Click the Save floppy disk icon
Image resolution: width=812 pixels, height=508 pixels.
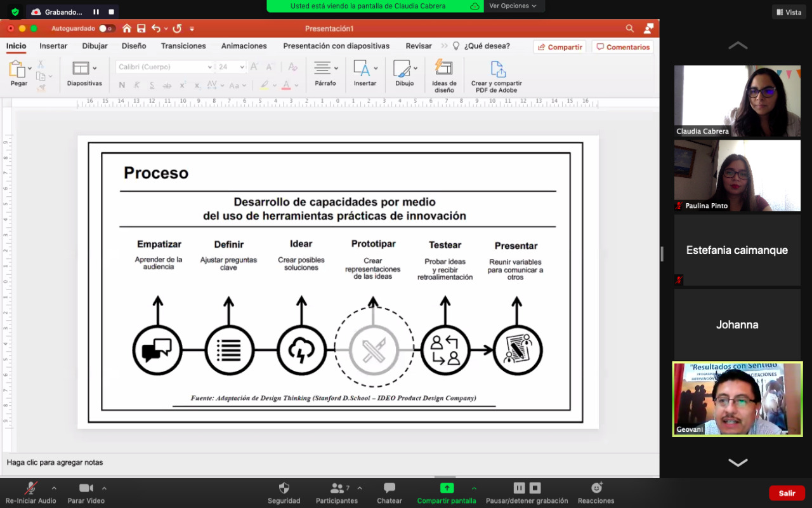tap(141, 29)
